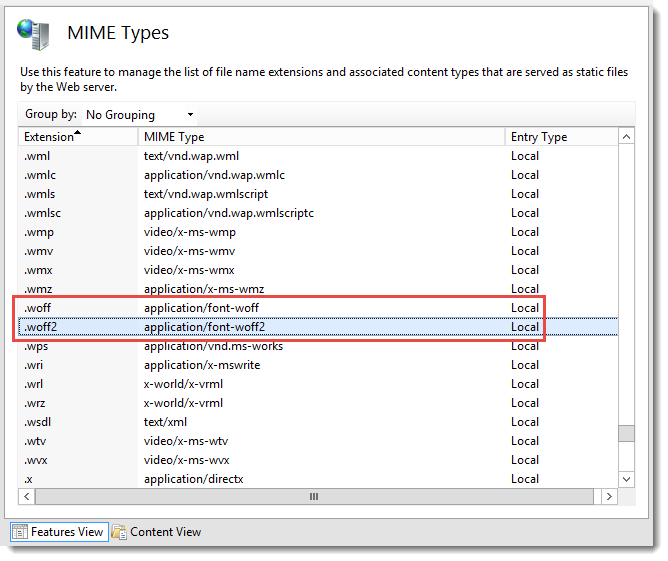This screenshot has width=668, height=561.
Task: Click the application/vnd.ms-works MIME type cell
Action: pyautogui.click(x=213, y=346)
